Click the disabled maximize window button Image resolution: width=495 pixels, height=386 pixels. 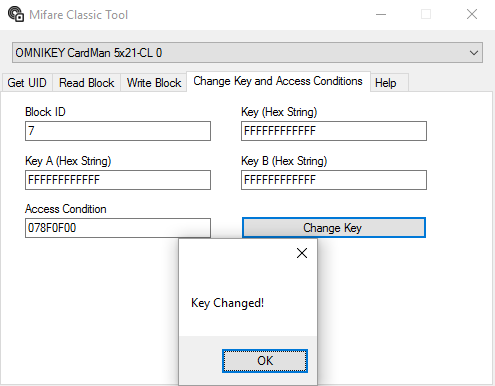[426, 14]
